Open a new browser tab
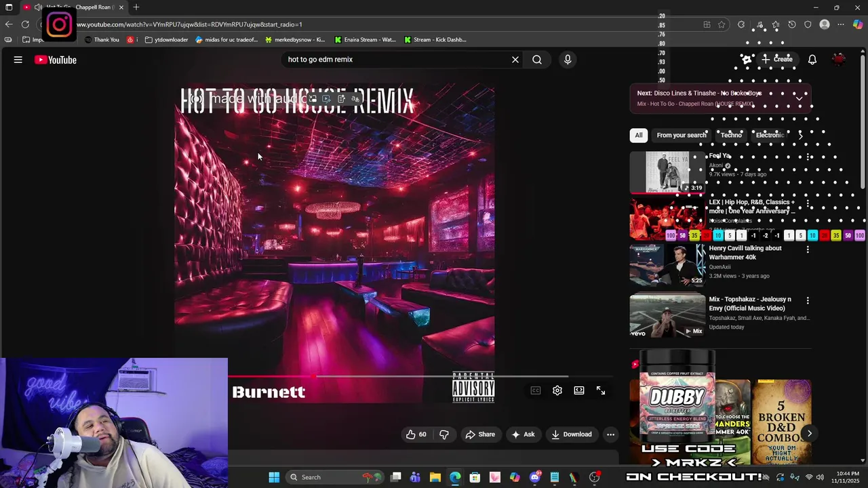 (x=136, y=7)
